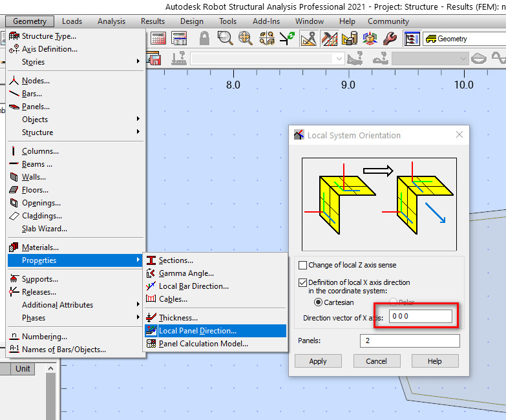Viewport: 506px width, 420px height.
Task: Click Cancel in Local System Orientation
Action: pyautogui.click(x=376, y=361)
